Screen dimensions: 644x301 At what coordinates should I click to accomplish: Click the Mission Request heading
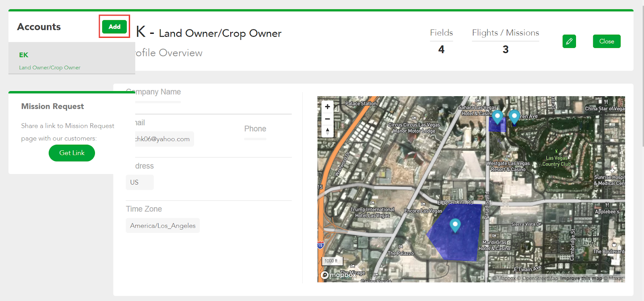(x=52, y=106)
